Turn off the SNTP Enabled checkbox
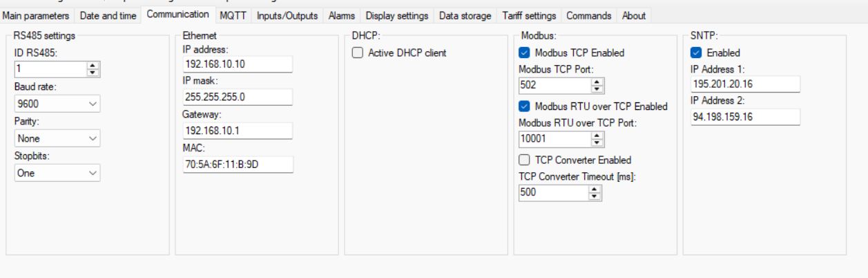The image size is (868, 278). [696, 53]
